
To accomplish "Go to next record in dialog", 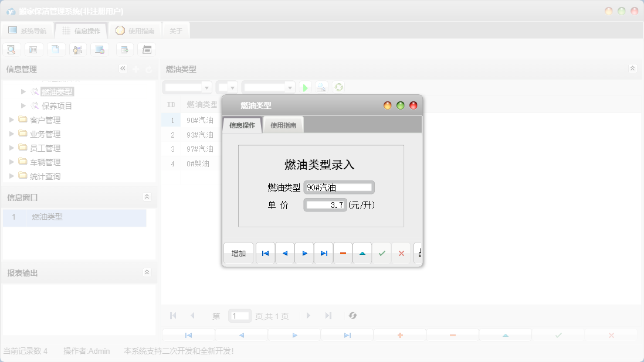I will (x=304, y=253).
